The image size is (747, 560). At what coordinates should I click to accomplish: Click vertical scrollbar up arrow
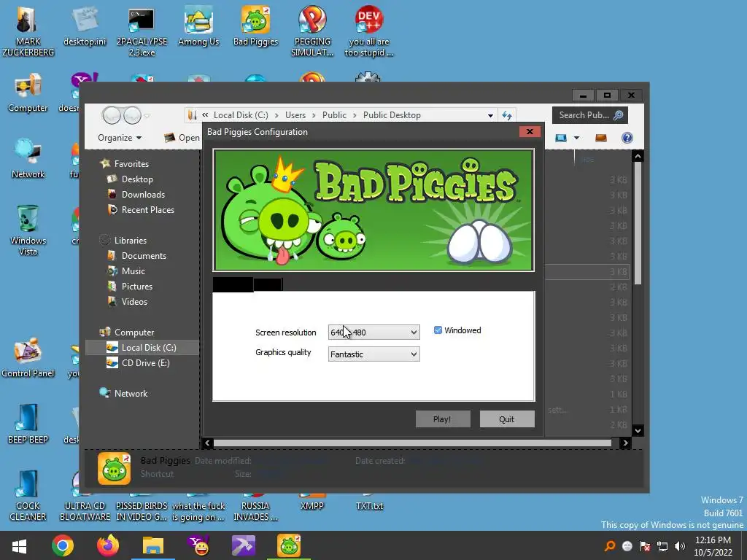[638, 156]
